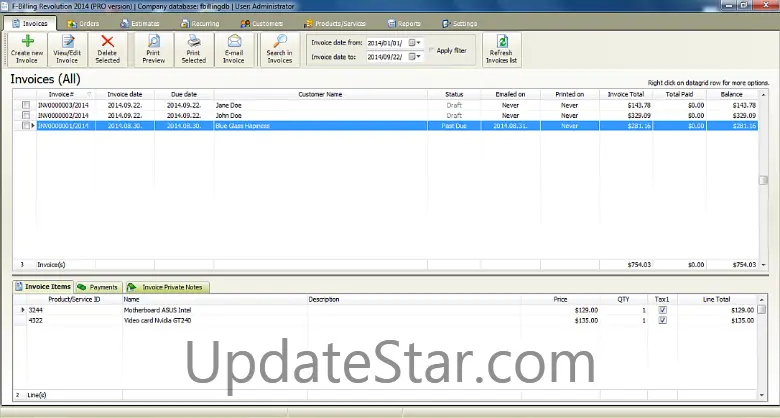Click the 2014.08.31. emailed on cell
This screenshot has width=780, height=418.
click(x=510, y=126)
